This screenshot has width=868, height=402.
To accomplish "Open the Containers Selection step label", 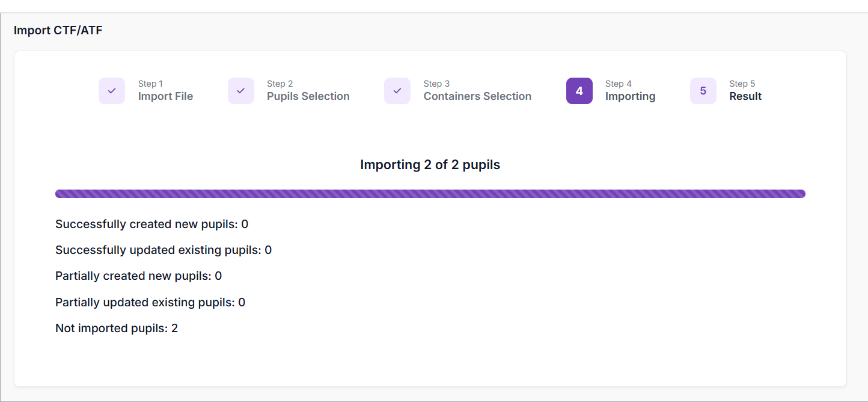I will [477, 96].
